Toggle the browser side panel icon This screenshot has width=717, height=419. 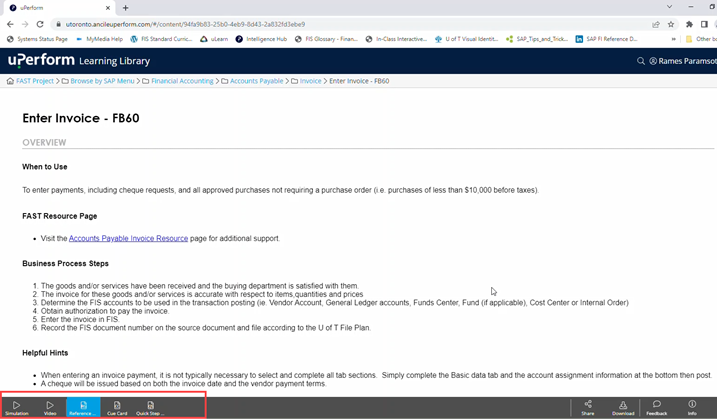tap(704, 24)
